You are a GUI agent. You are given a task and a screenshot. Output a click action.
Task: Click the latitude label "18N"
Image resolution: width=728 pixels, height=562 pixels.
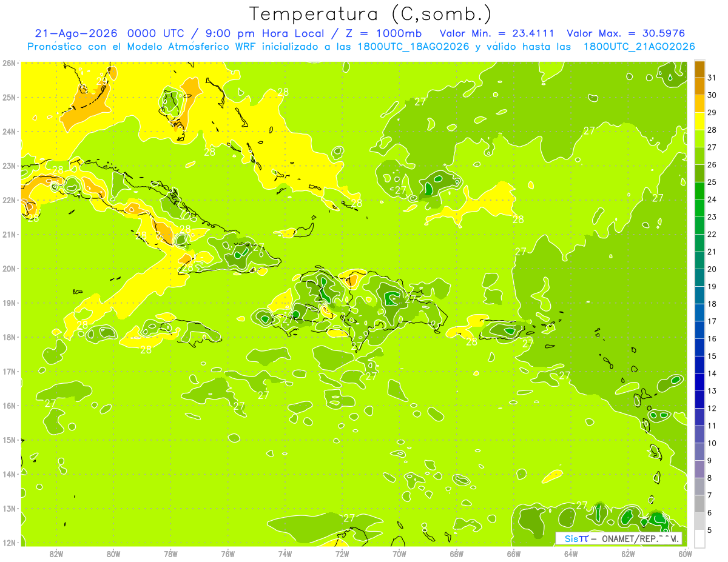click(8, 337)
